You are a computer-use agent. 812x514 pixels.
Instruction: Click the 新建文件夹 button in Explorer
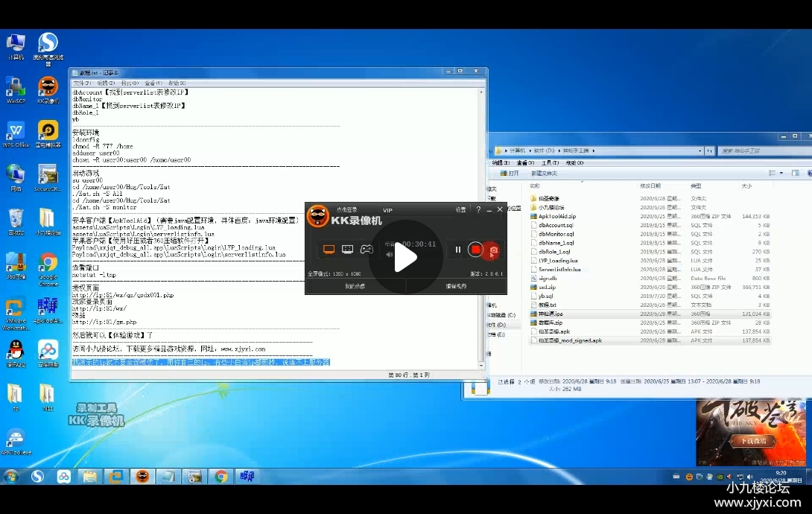click(x=545, y=173)
